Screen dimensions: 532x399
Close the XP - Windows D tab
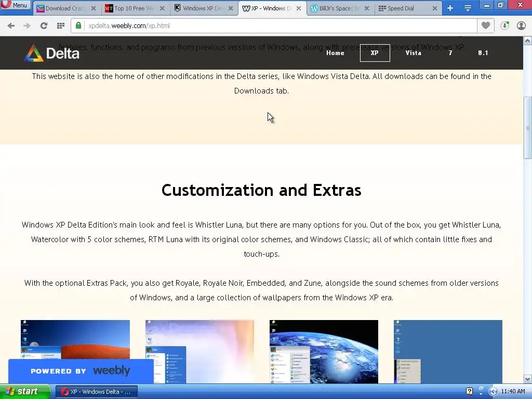(299, 8)
